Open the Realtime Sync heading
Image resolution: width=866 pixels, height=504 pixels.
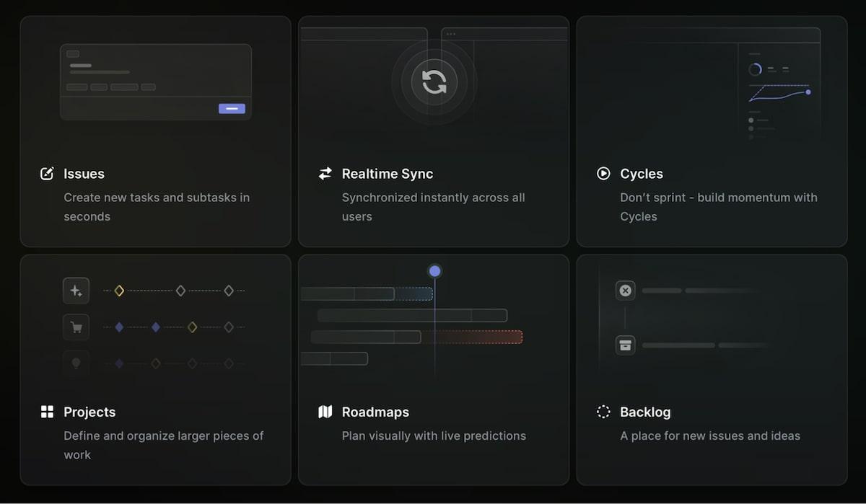pos(388,174)
